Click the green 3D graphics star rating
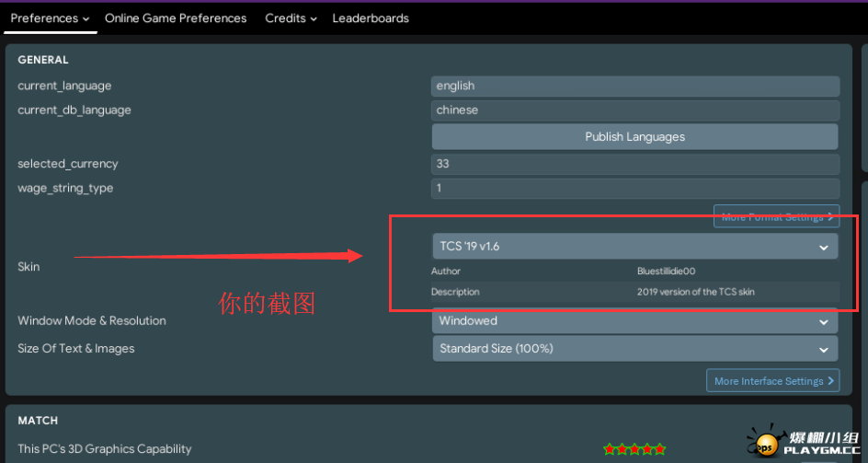The width and height of the screenshot is (868, 463). (634, 449)
